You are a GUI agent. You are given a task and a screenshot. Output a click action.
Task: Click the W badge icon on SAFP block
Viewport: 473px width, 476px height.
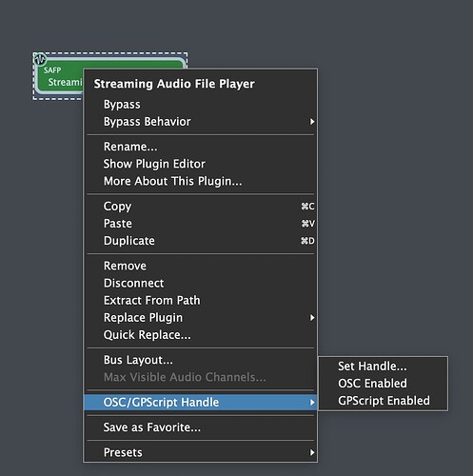click(x=40, y=59)
